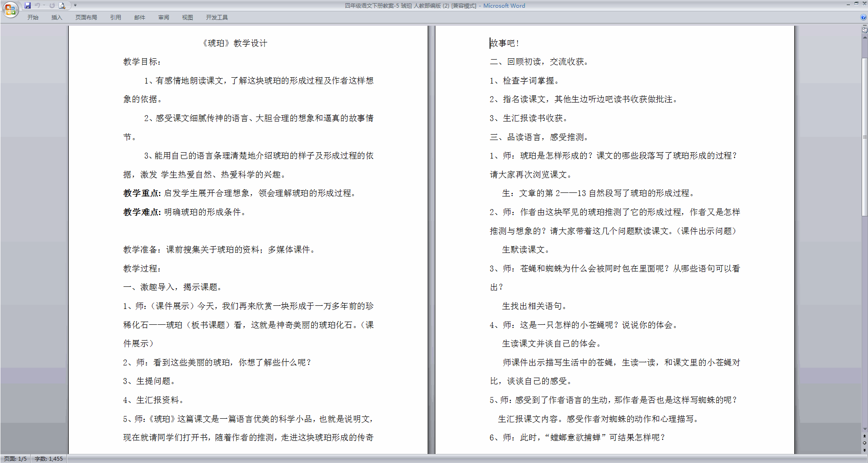Click the 字数: 1,455 word count indicator
This screenshot has height=463, width=868.
pyautogui.click(x=49, y=458)
